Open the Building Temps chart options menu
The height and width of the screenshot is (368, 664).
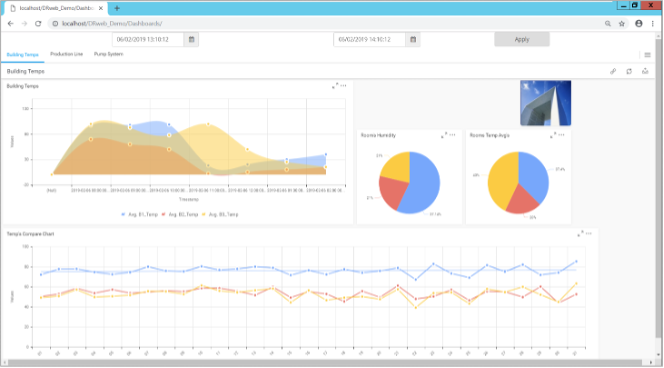point(343,86)
